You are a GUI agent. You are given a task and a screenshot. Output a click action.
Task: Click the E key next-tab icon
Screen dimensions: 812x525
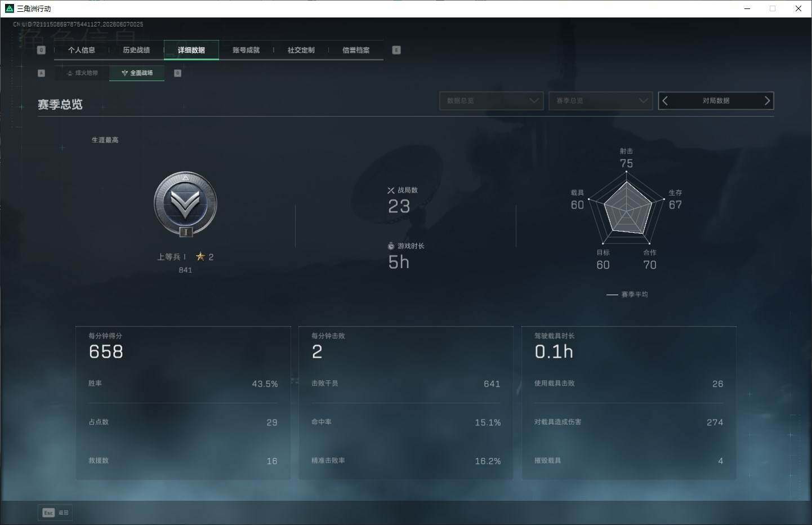click(396, 50)
